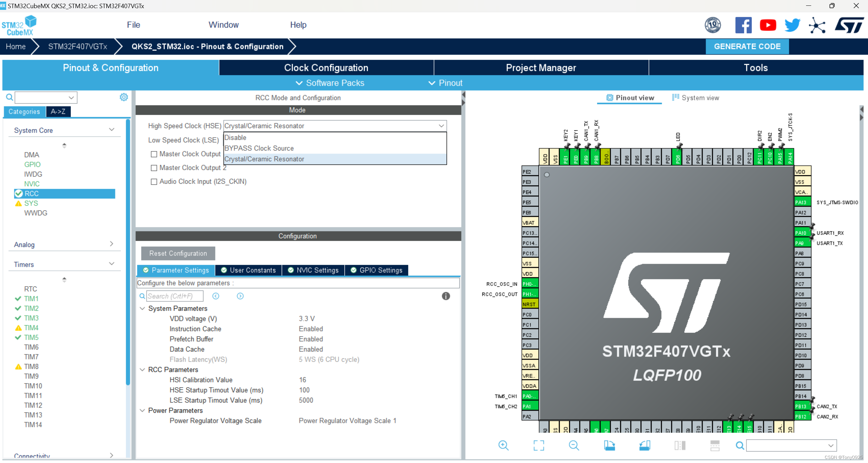Image resolution: width=868 pixels, height=463 pixels.
Task: Open the ST YouTube channel icon
Action: click(768, 25)
